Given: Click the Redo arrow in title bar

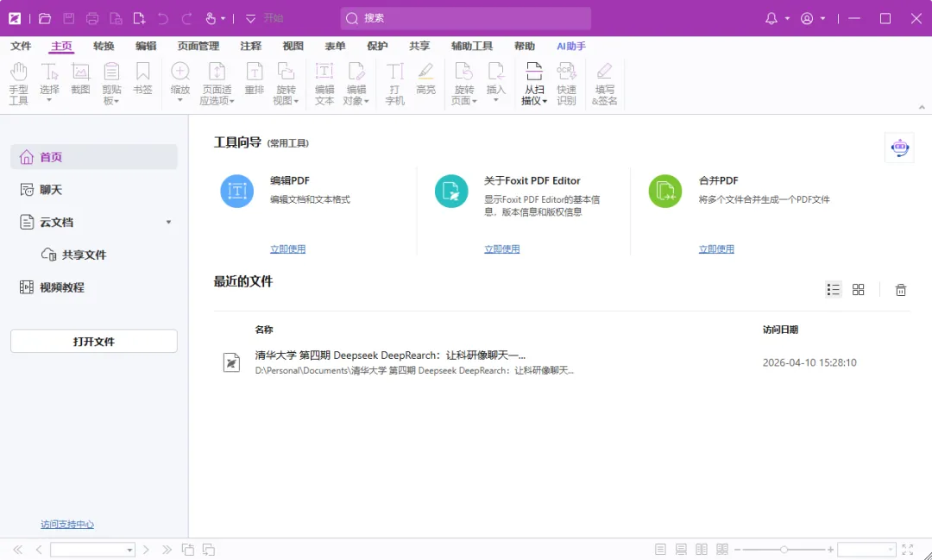Looking at the screenshot, I should click(186, 18).
